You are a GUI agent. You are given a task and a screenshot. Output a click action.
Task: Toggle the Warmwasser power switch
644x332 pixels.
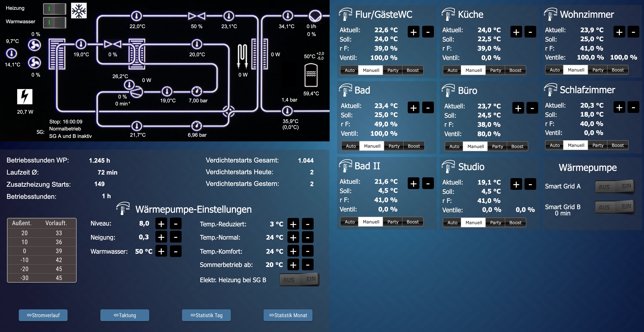click(54, 22)
